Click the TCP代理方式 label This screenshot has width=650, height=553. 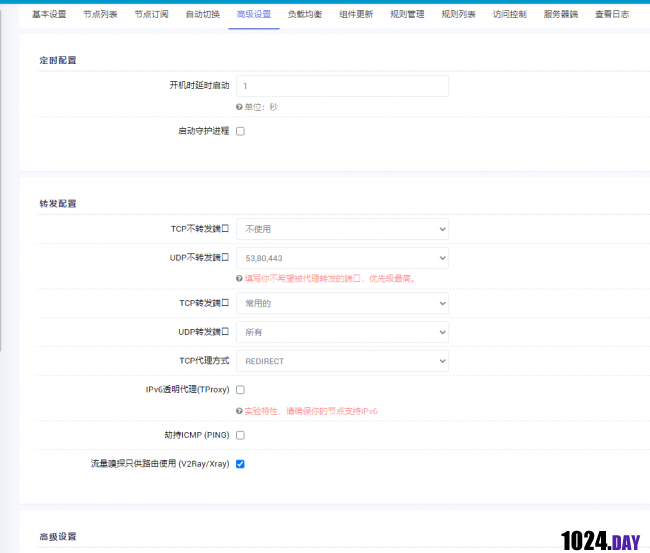204,361
